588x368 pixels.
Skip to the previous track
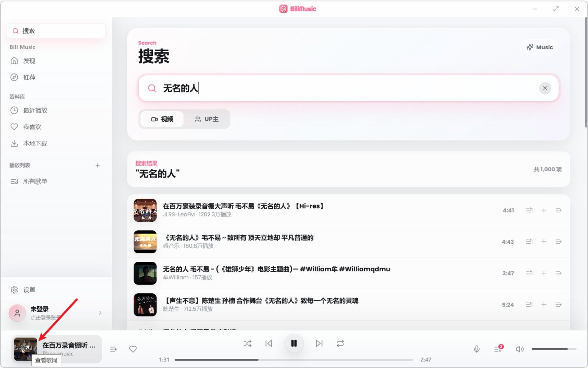coord(269,343)
